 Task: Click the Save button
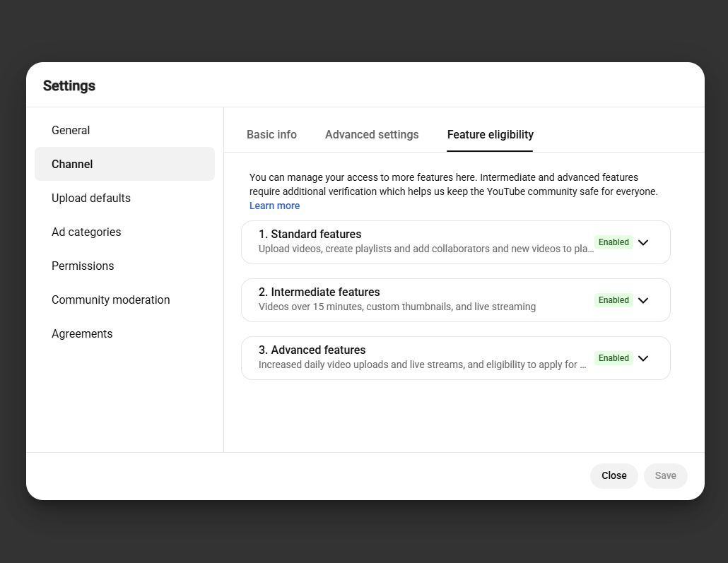(665, 475)
